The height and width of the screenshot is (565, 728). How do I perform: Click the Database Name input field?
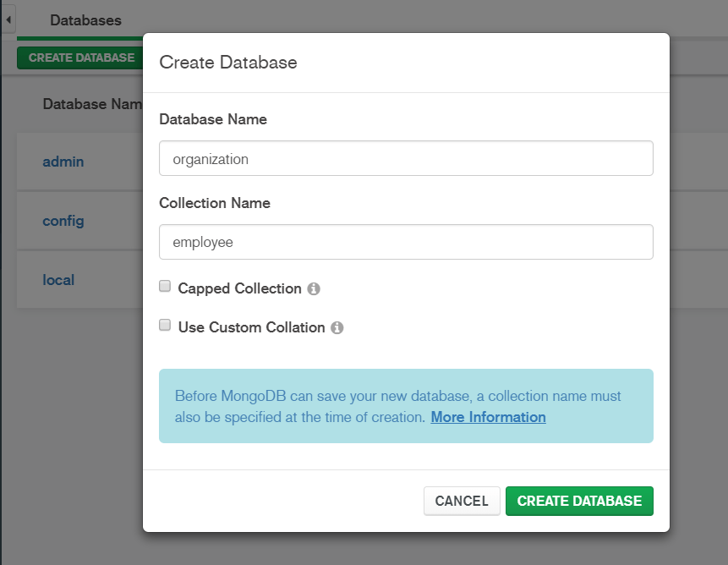406,158
